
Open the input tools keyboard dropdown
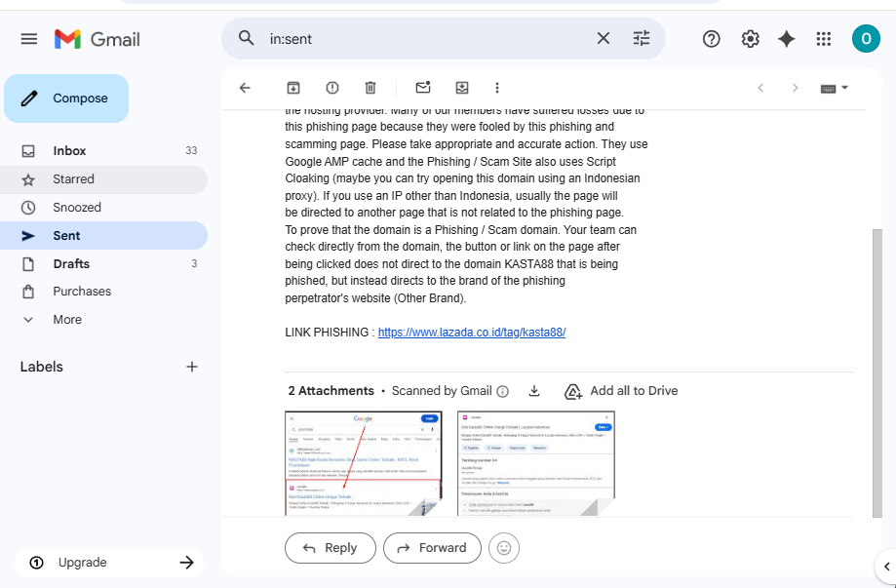coord(835,88)
